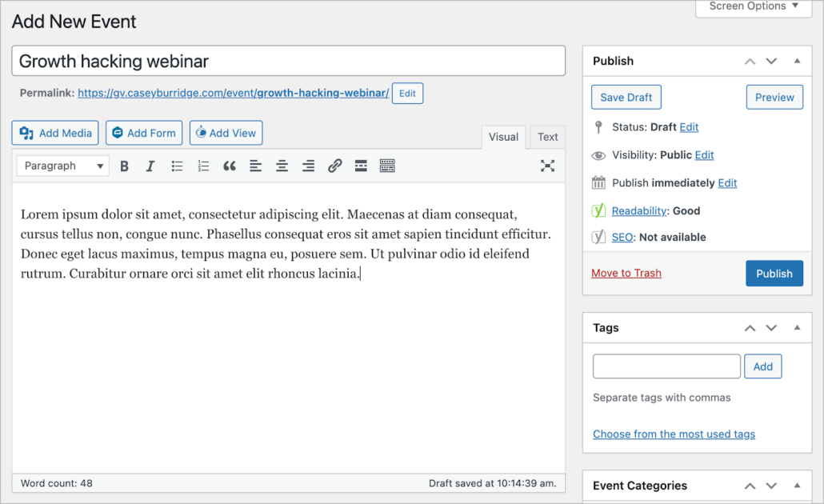Apply italic formatting to the text
Image resolution: width=824 pixels, height=504 pixels.
click(150, 166)
